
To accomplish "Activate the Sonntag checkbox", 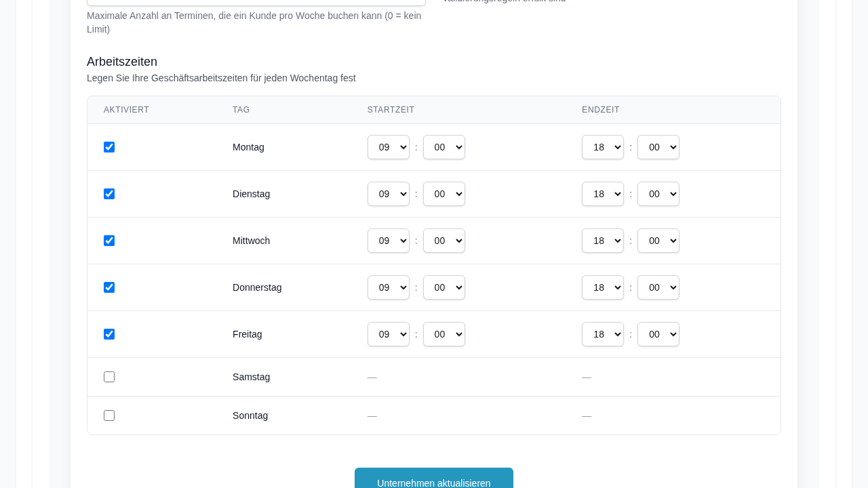I will [109, 415].
